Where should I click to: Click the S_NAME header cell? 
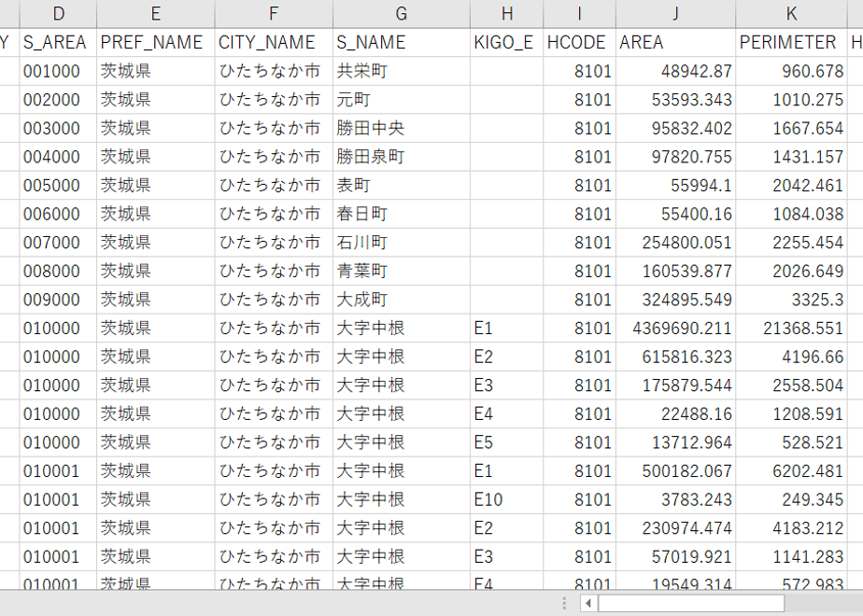(402, 42)
